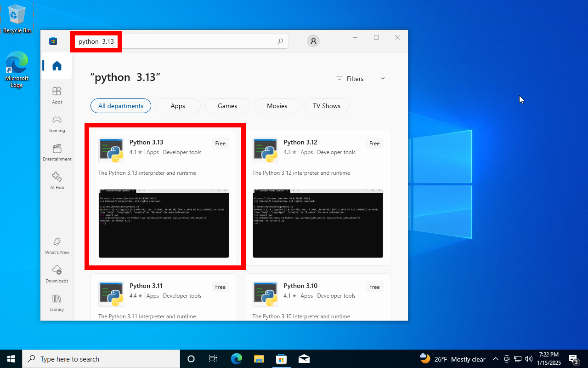Open AI Hub in sidebar
Viewport: 588px width, 368px height.
pos(57,180)
